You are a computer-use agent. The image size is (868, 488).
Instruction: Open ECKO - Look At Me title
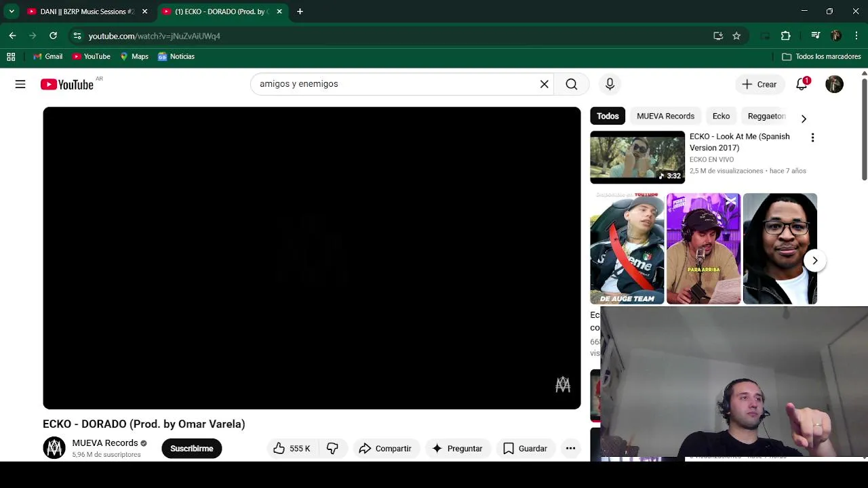pyautogui.click(x=739, y=142)
